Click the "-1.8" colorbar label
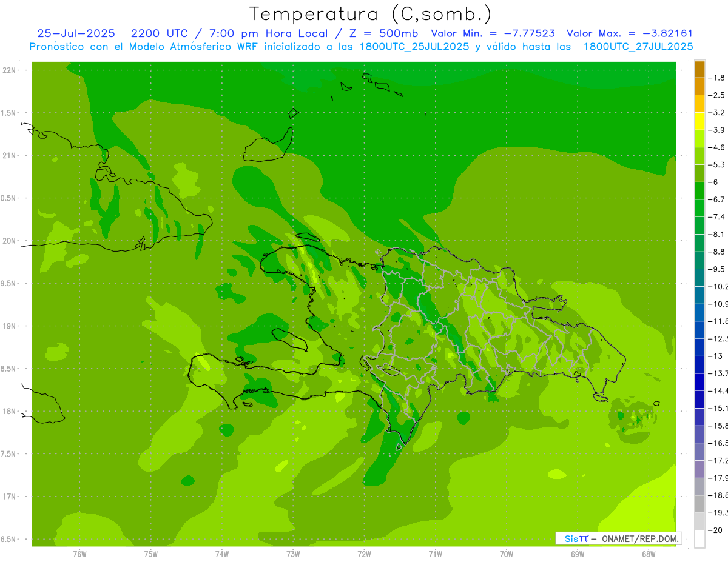728x562 pixels. (716, 78)
